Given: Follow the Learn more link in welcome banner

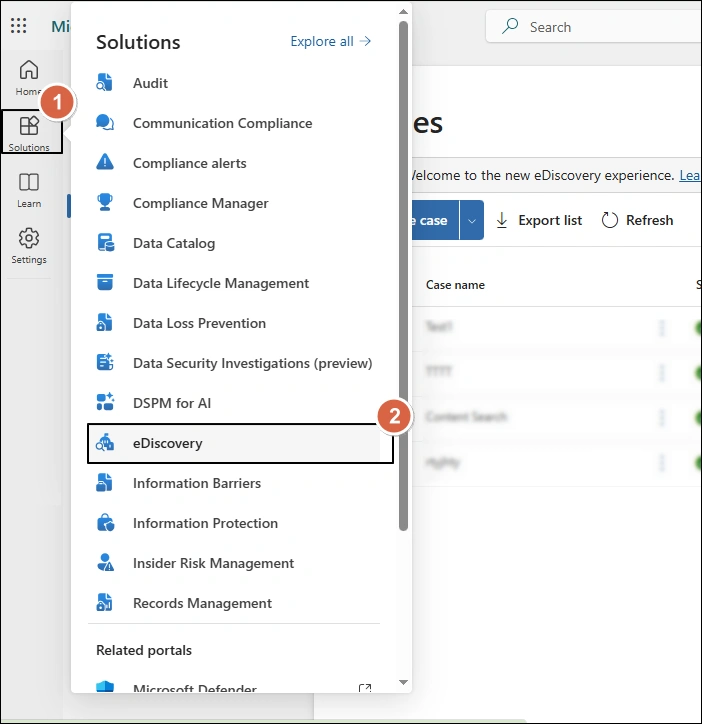Looking at the screenshot, I should pos(690,175).
